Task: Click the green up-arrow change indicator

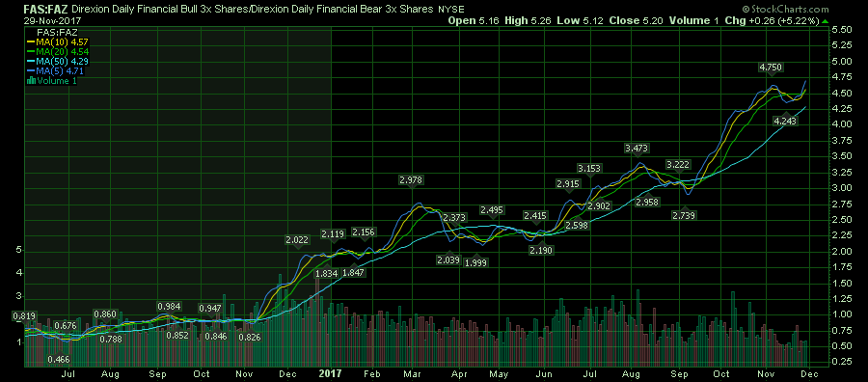Action: click(826, 21)
